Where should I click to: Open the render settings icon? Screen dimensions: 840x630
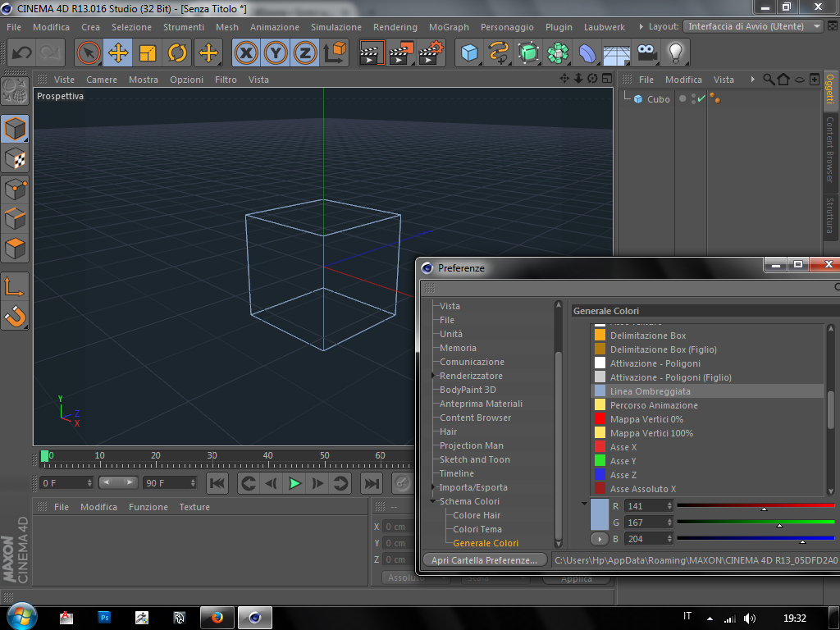pos(431,53)
